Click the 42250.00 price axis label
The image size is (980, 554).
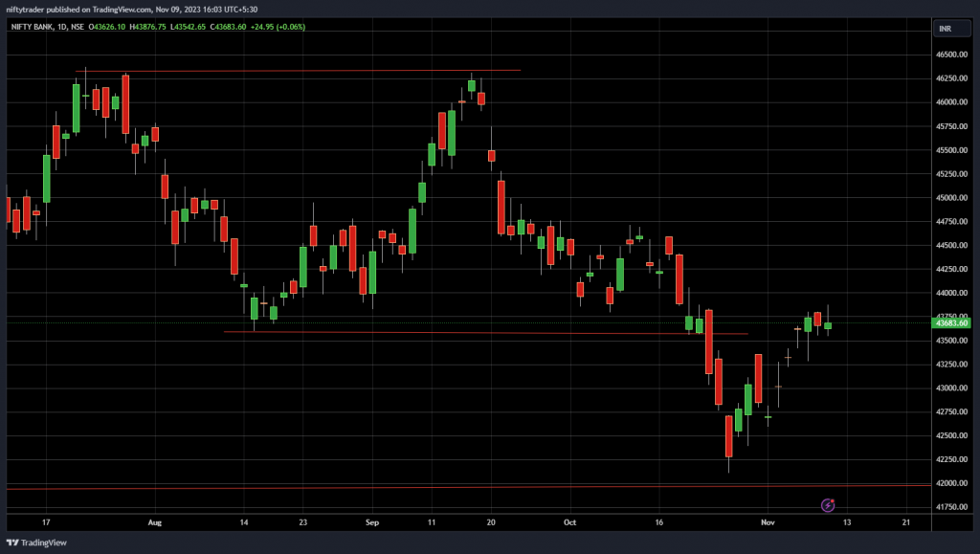coord(951,459)
